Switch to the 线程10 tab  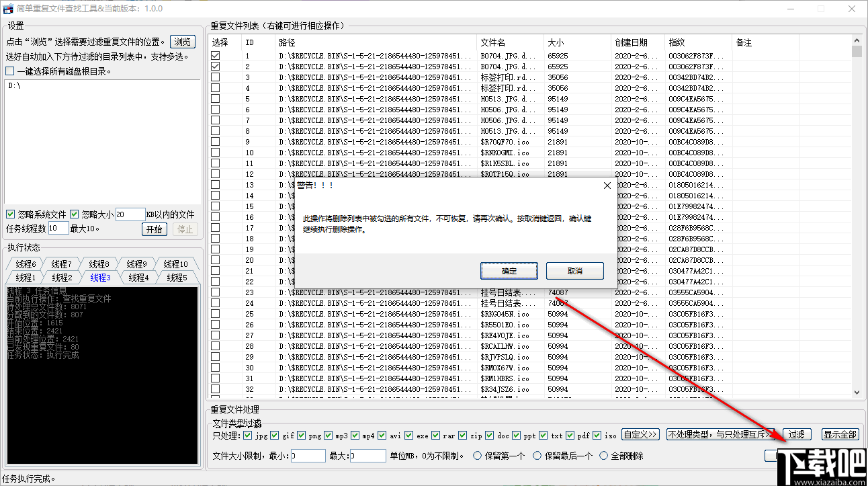point(176,264)
